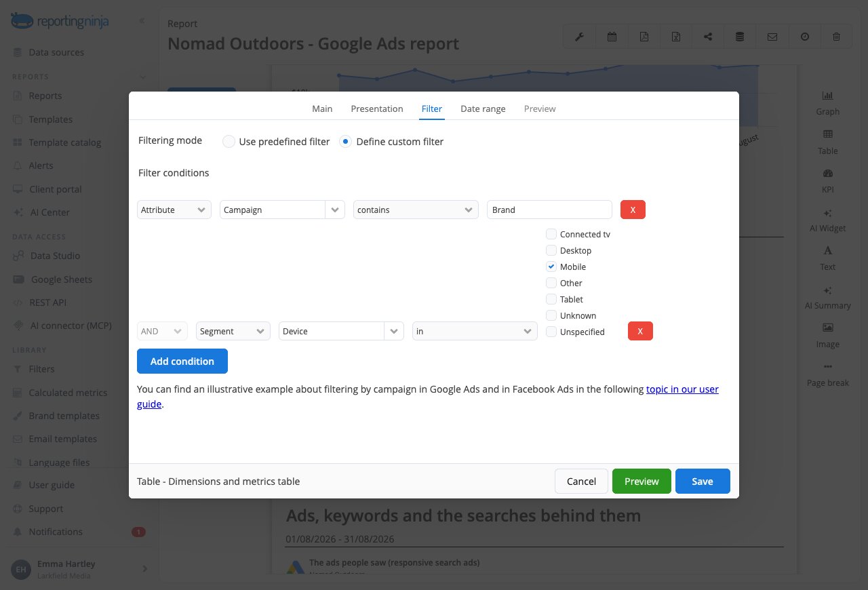Open the 'in' operator dropdown

(475, 331)
